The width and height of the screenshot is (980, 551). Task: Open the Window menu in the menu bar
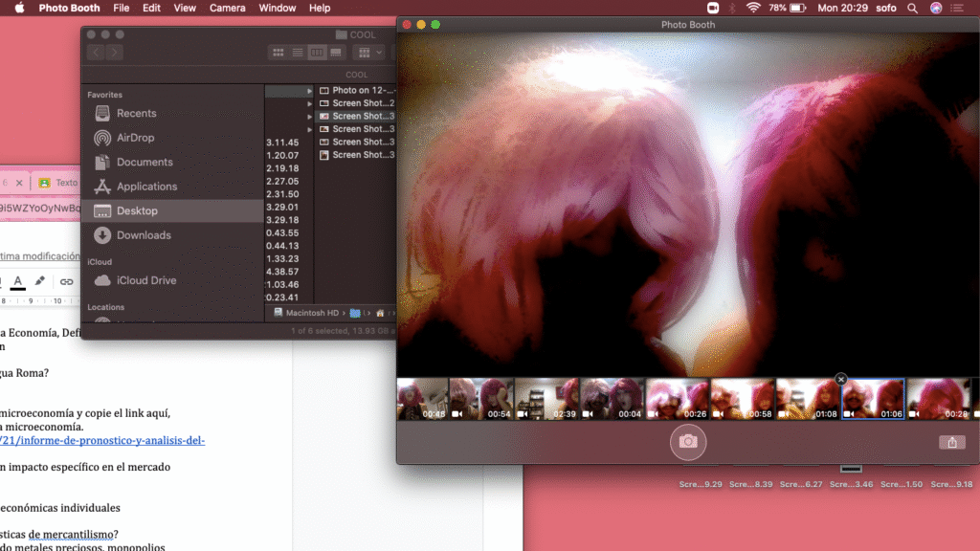point(278,8)
